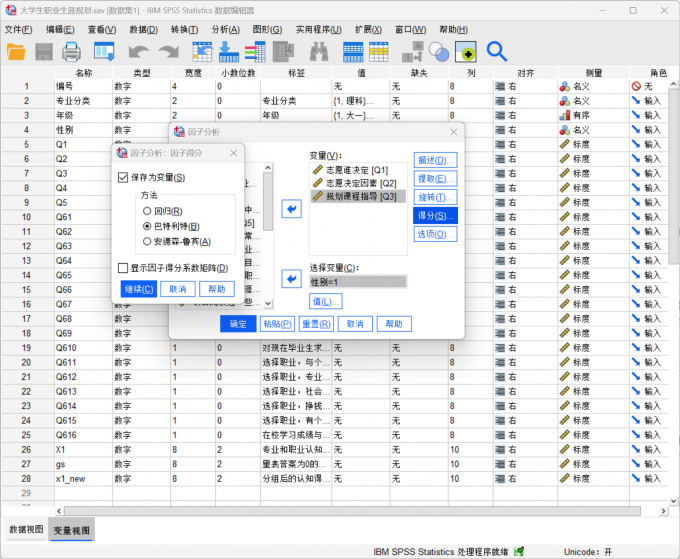This screenshot has width=680, height=559.
Task: Click horizontal scrollbar left arrow
Action: pyautogui.click(x=59, y=511)
